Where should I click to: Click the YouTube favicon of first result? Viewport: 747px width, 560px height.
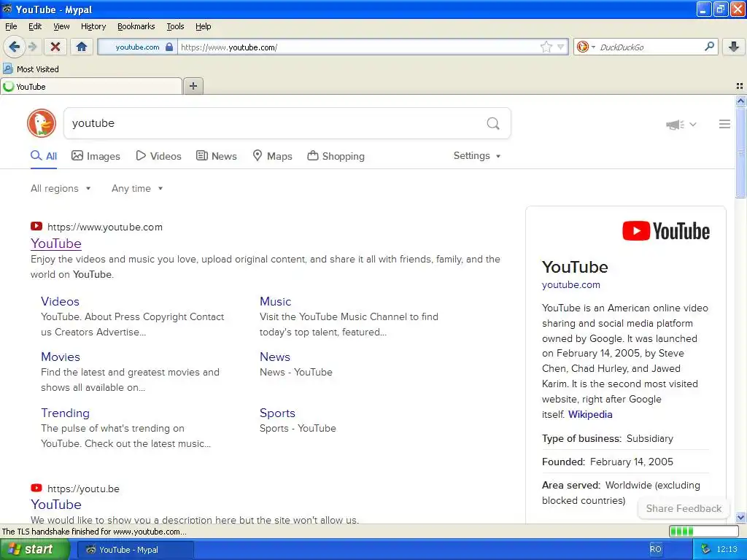tap(36, 226)
